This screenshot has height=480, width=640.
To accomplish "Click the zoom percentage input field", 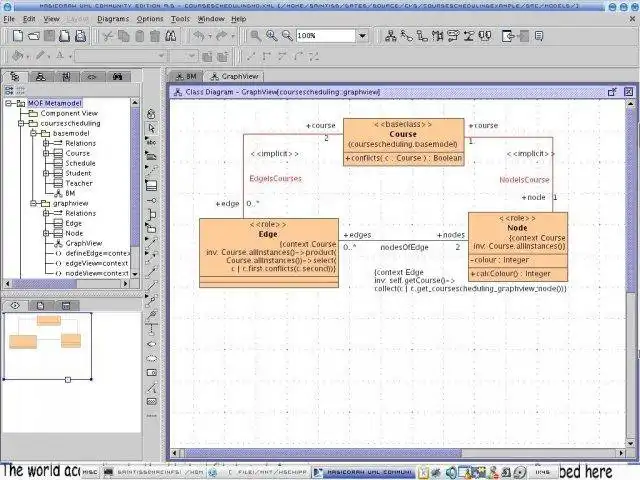I will click(x=325, y=36).
